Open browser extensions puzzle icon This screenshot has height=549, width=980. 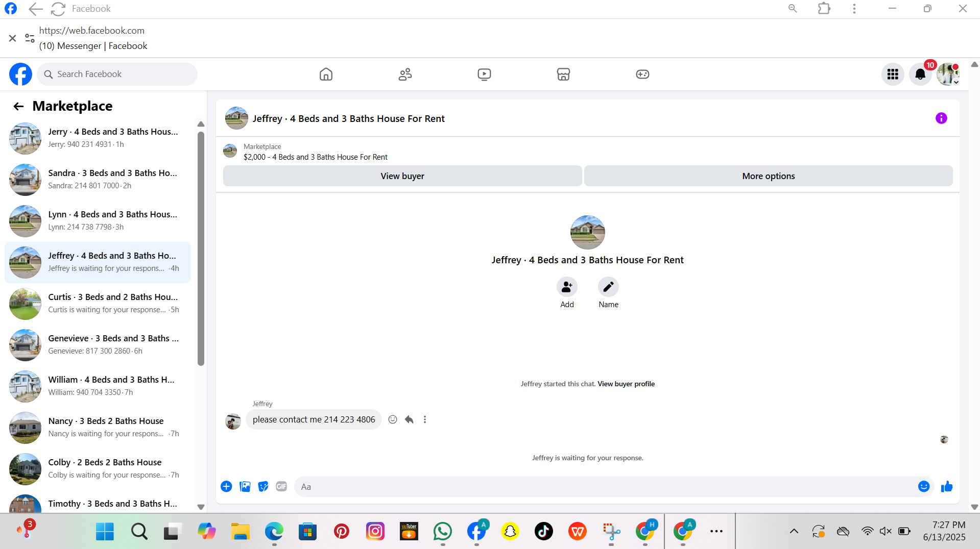click(x=824, y=9)
